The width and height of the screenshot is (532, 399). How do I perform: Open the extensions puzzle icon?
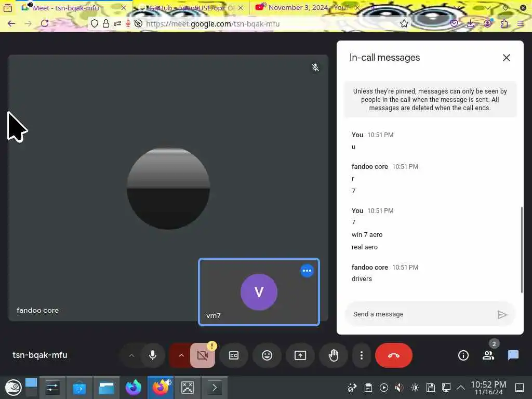504,23
